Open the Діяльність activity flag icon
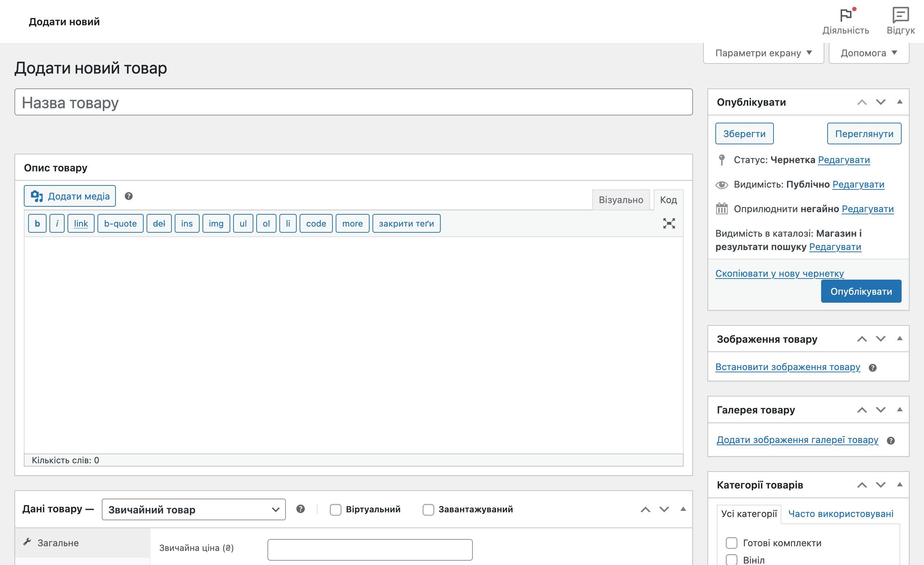Viewport: 924px width, 565px height. click(x=846, y=16)
